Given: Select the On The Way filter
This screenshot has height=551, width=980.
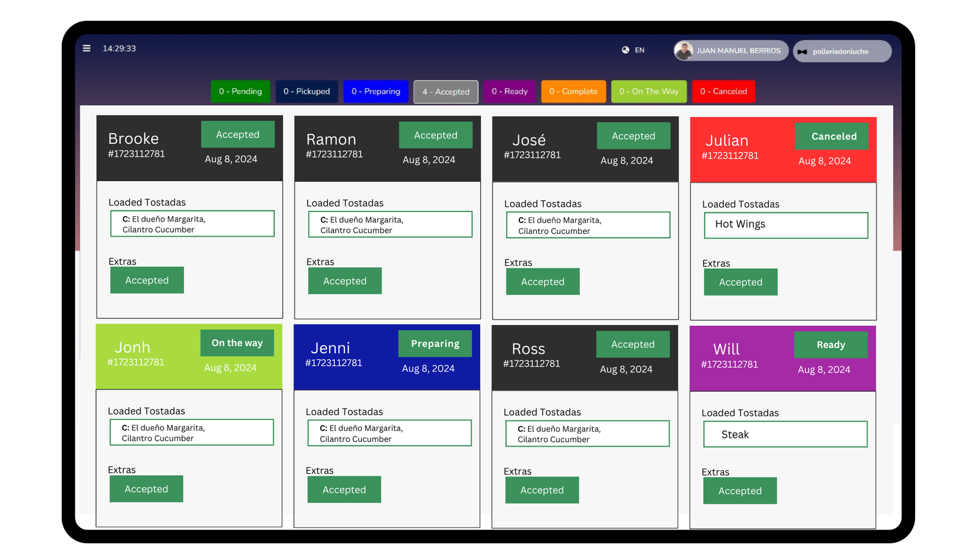Looking at the screenshot, I should pos(649,92).
